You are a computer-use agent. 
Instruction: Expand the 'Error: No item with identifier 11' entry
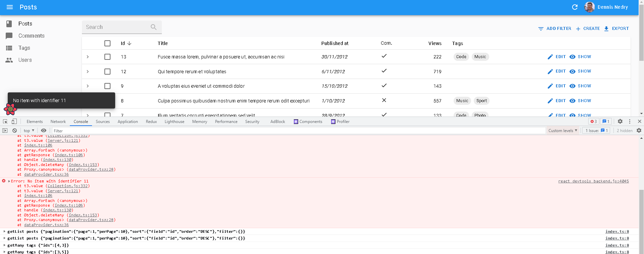(9, 181)
